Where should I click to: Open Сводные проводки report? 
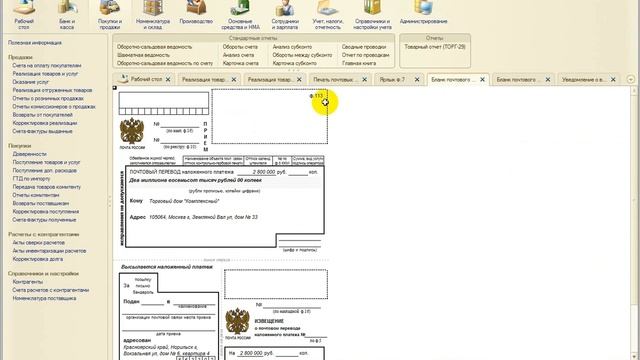364,47
